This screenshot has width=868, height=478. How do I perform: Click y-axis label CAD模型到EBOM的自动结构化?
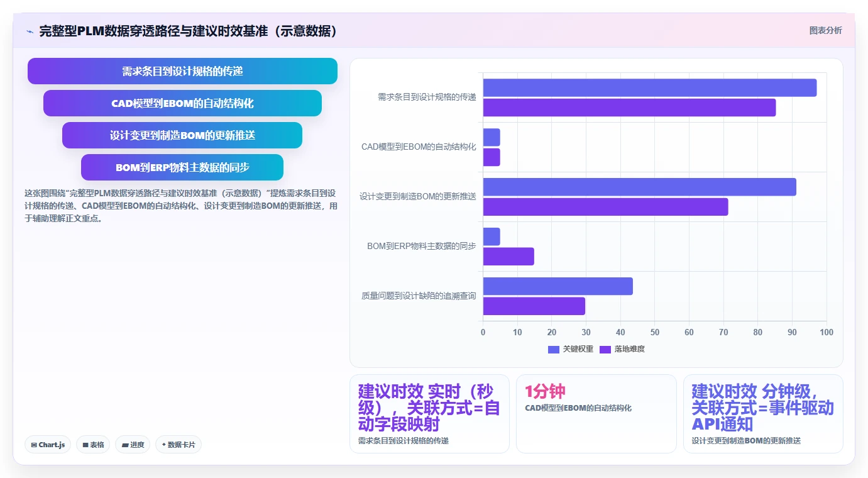(419, 147)
